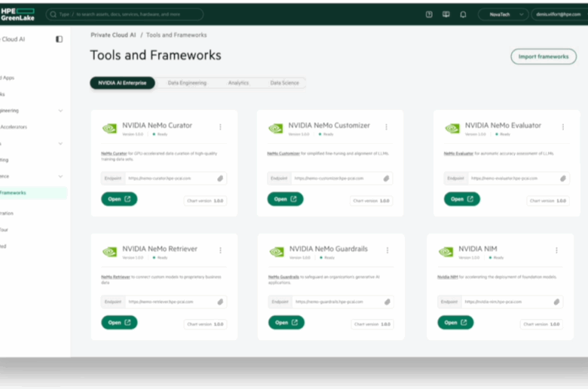Viewport: 588px width, 389px height.
Task: Click the monitor icon in top bar
Action: click(446, 14)
